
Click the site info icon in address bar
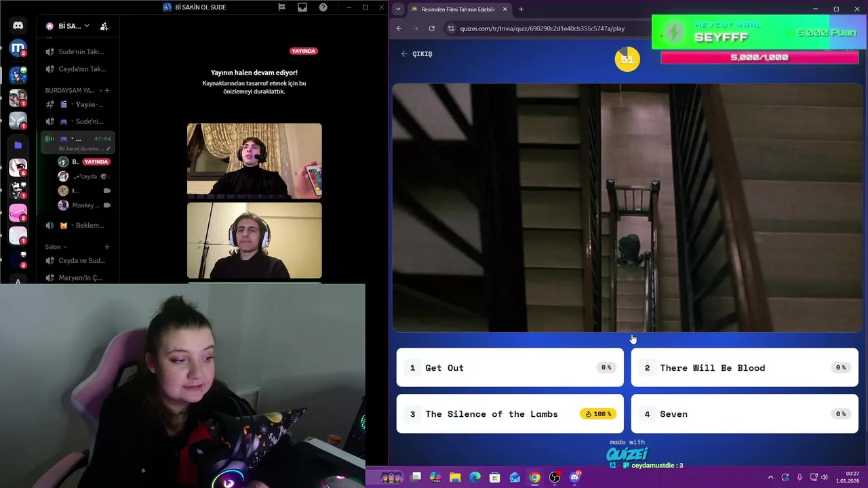[x=451, y=28]
